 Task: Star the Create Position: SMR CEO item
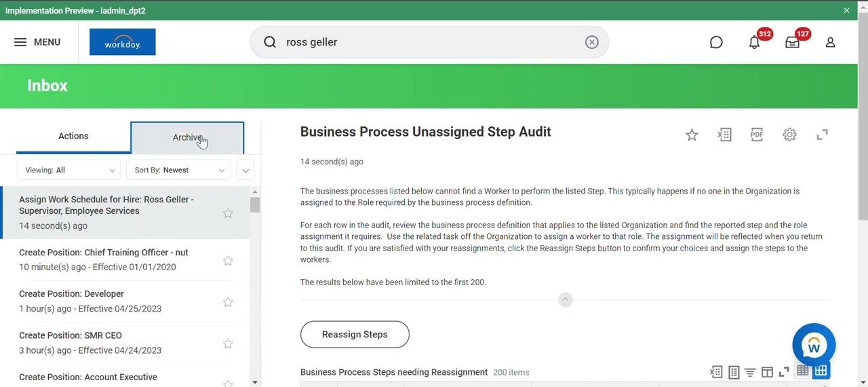(228, 344)
